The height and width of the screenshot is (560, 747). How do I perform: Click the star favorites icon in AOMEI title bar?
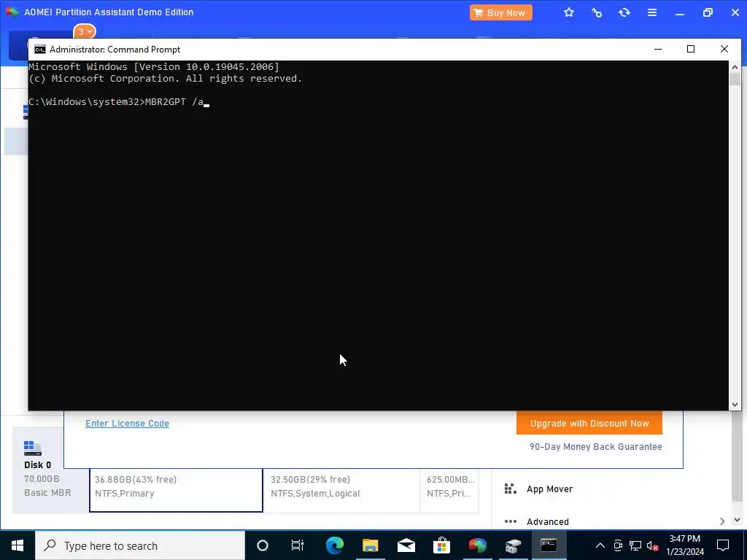coord(569,13)
